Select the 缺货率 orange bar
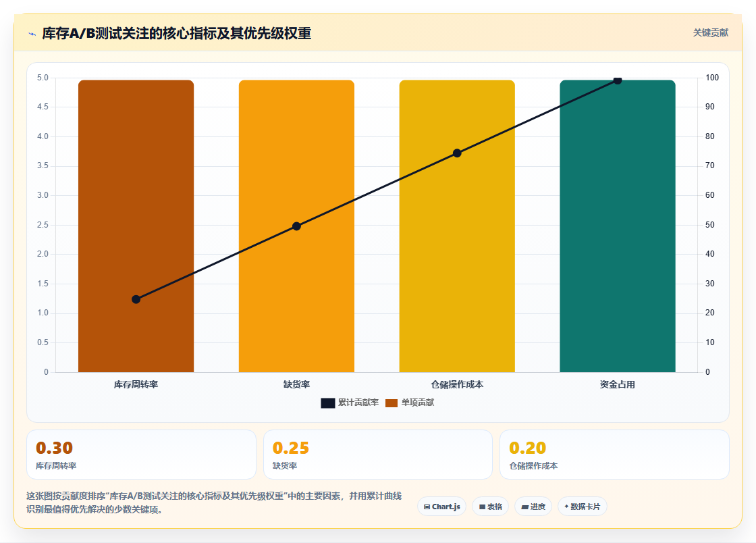 (x=296, y=226)
